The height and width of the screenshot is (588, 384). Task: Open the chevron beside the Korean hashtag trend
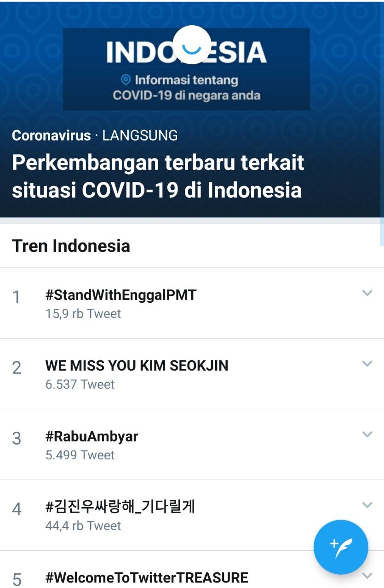point(367,505)
